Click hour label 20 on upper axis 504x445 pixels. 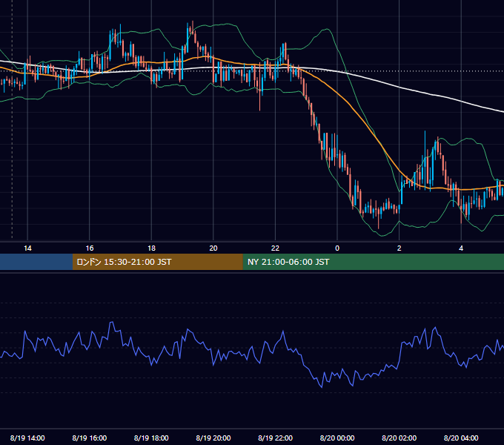[213, 248]
